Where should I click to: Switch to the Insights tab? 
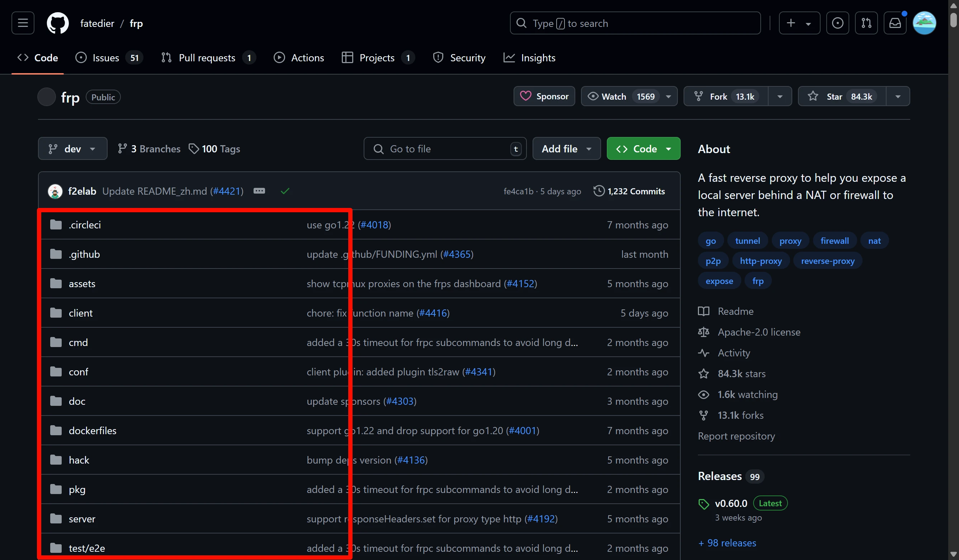pyautogui.click(x=530, y=58)
